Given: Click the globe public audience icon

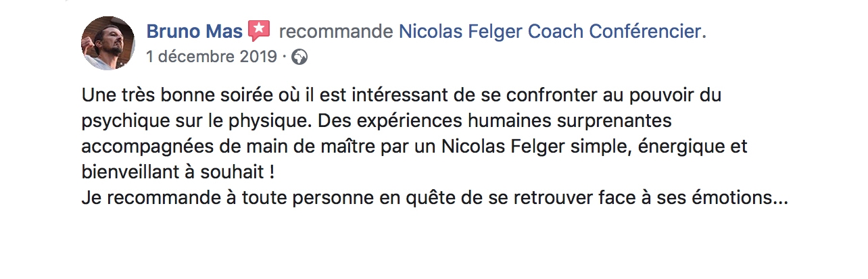Looking at the screenshot, I should tap(299, 57).
